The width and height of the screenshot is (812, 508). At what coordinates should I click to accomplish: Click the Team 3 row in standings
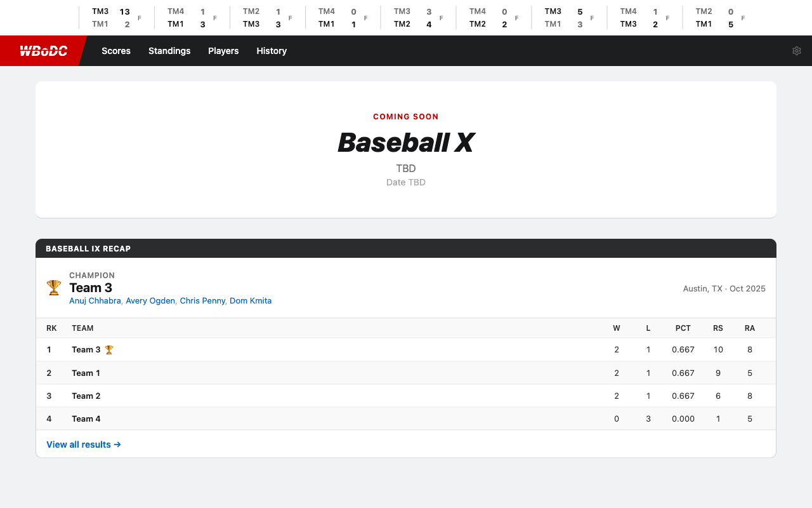[406, 349]
